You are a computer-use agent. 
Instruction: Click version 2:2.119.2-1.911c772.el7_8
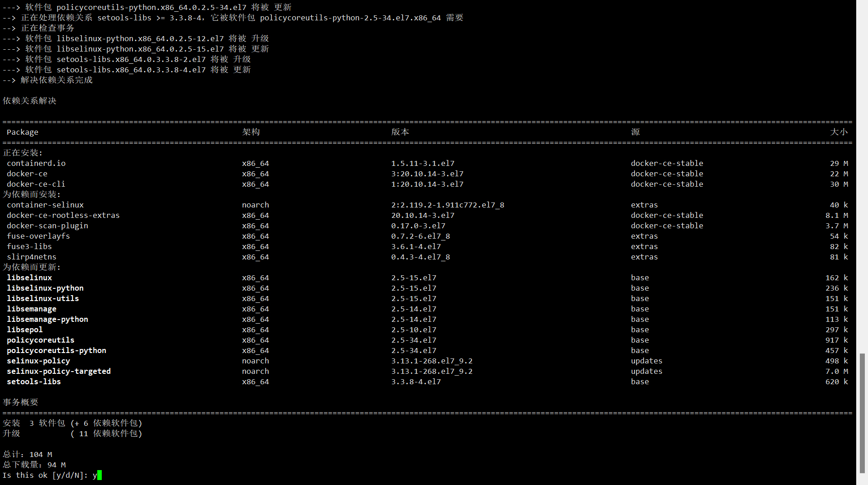pyautogui.click(x=448, y=205)
